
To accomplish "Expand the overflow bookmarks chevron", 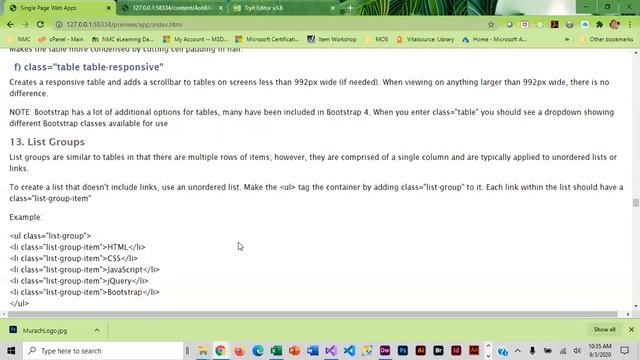I will pyautogui.click(x=567, y=40).
